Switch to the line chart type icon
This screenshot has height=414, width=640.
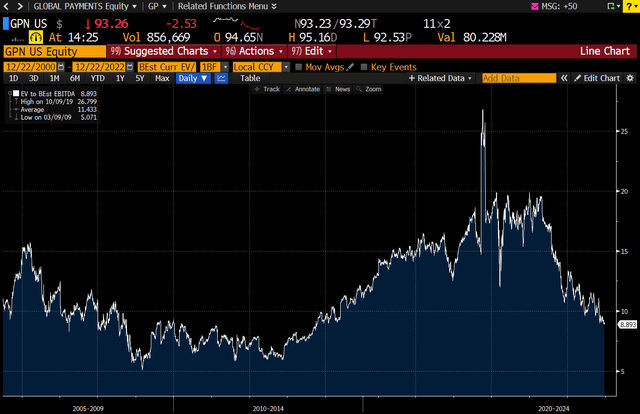[221, 78]
